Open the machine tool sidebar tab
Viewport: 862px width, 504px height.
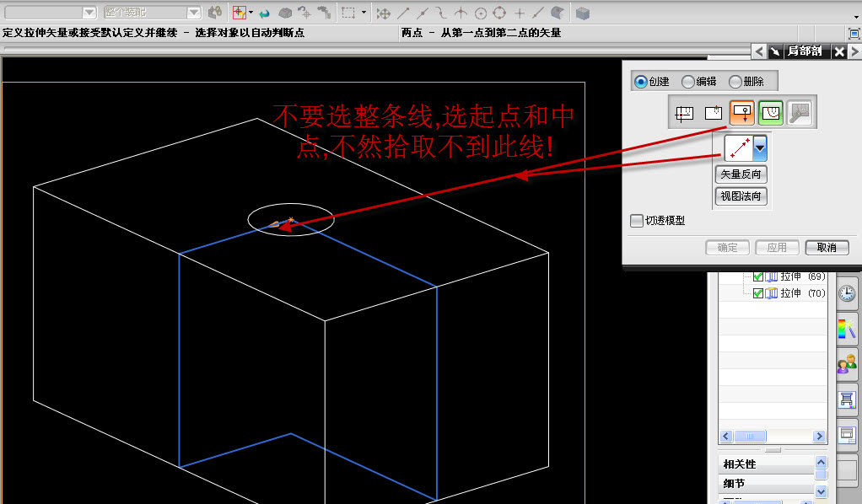(847, 399)
